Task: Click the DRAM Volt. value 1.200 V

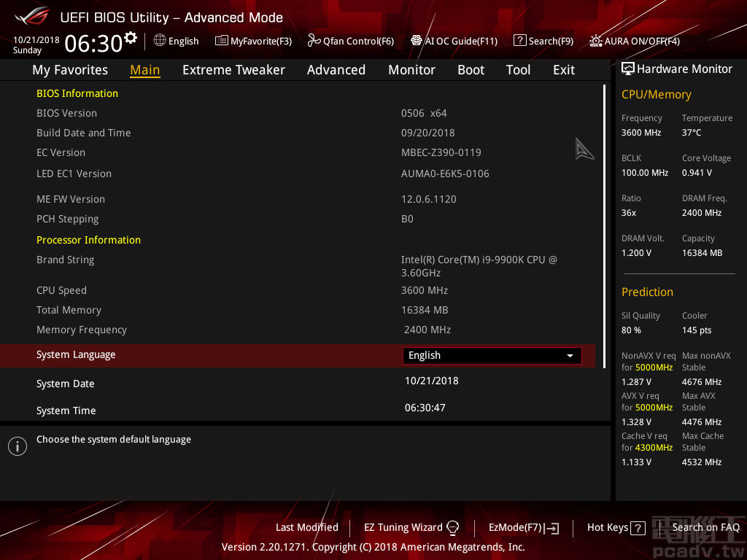Action: tap(636, 253)
